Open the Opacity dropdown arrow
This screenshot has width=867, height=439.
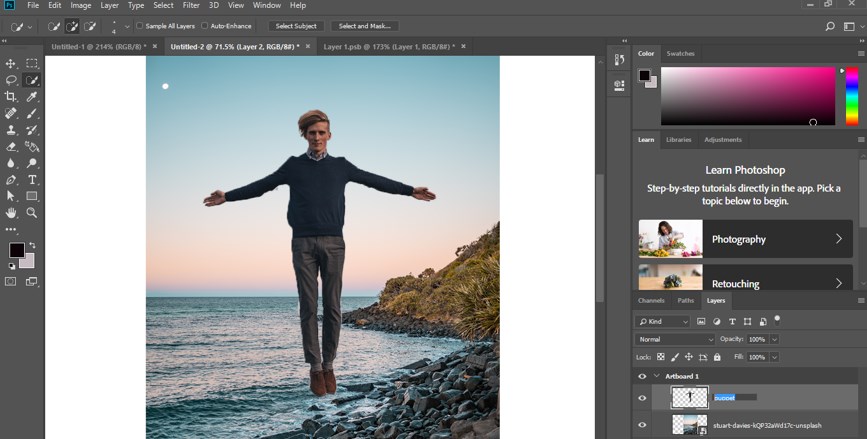click(774, 339)
